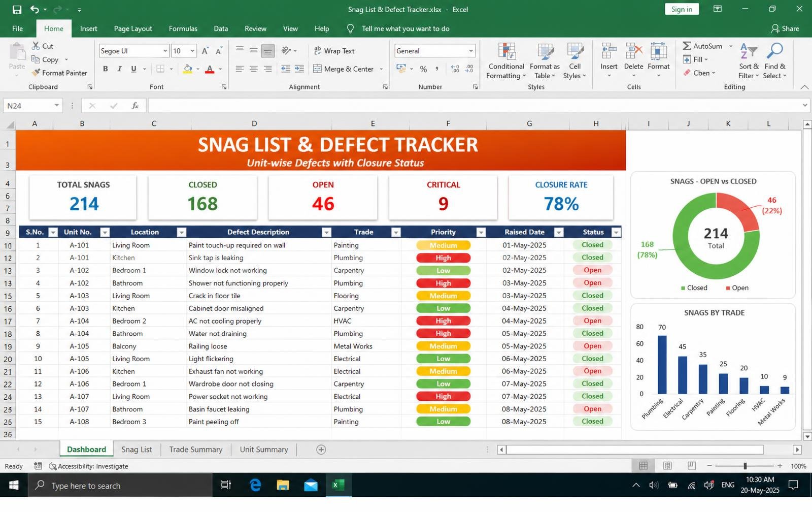
Task: Click the Align Right icon
Action: pyautogui.click(x=267, y=69)
